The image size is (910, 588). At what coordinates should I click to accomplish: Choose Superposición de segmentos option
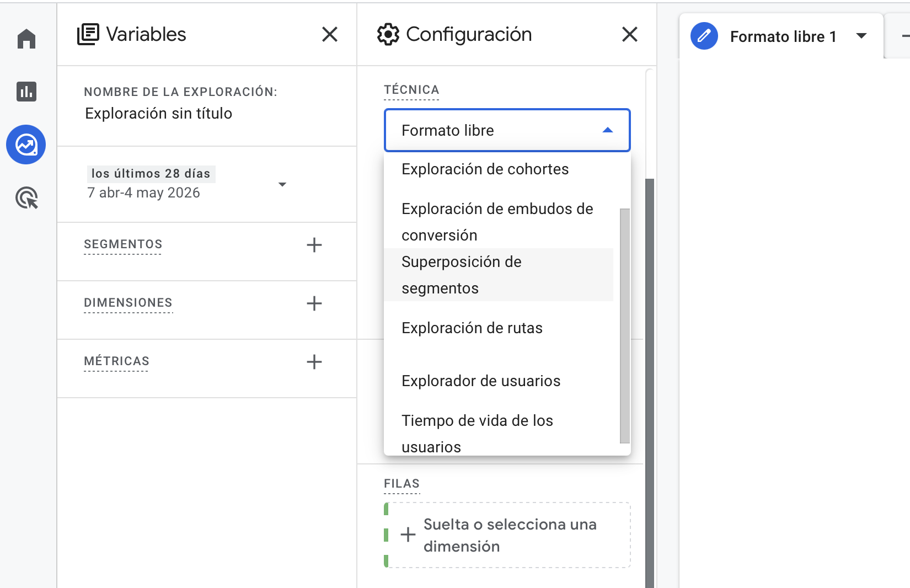coord(499,275)
